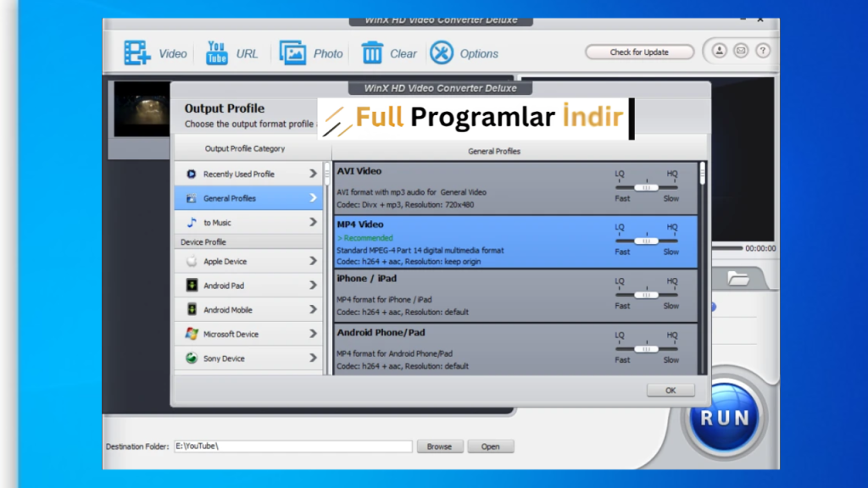
Task: Expand Apple Device chevron
Action: point(313,261)
